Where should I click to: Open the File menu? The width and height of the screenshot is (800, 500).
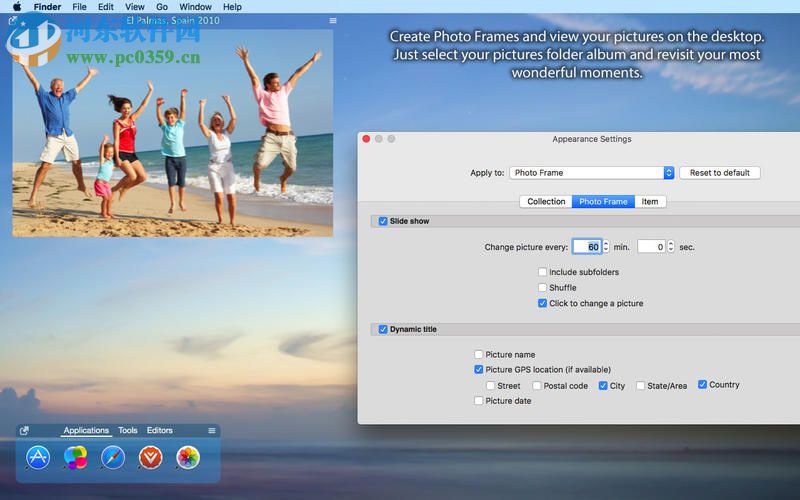pyautogui.click(x=79, y=7)
